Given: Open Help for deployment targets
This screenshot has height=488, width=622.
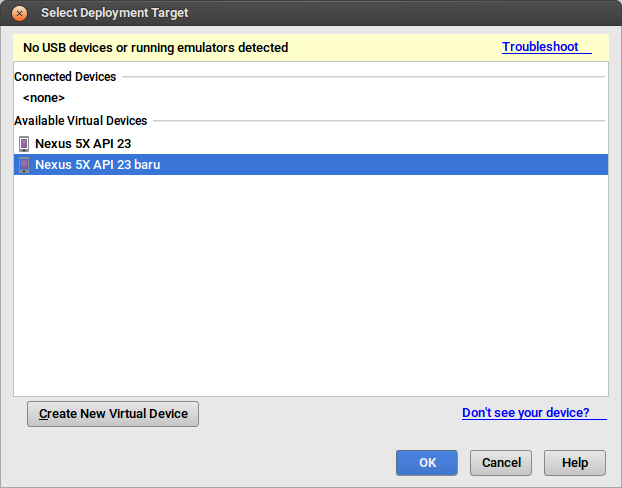Looking at the screenshot, I should [x=575, y=463].
